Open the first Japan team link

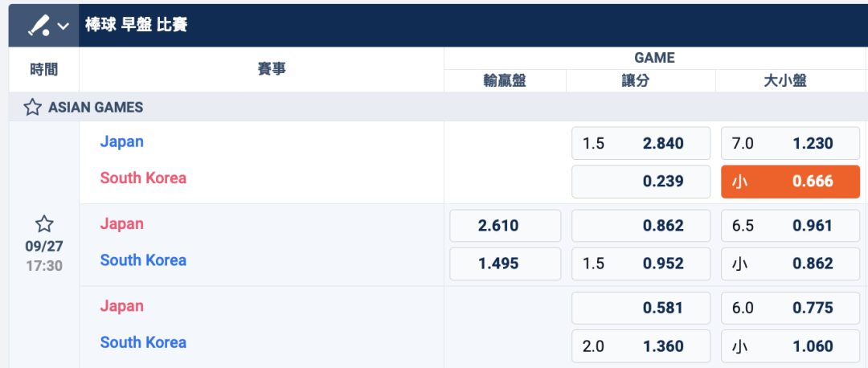122,141
